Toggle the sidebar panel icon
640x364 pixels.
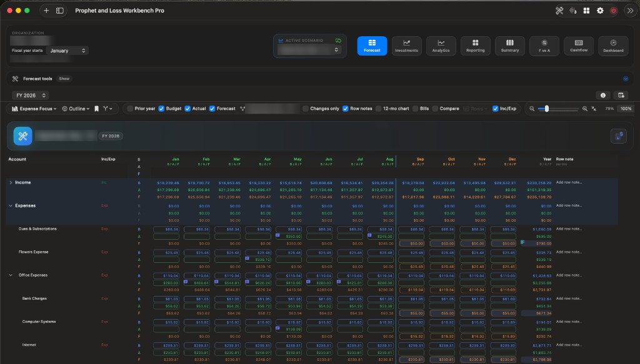59,11
